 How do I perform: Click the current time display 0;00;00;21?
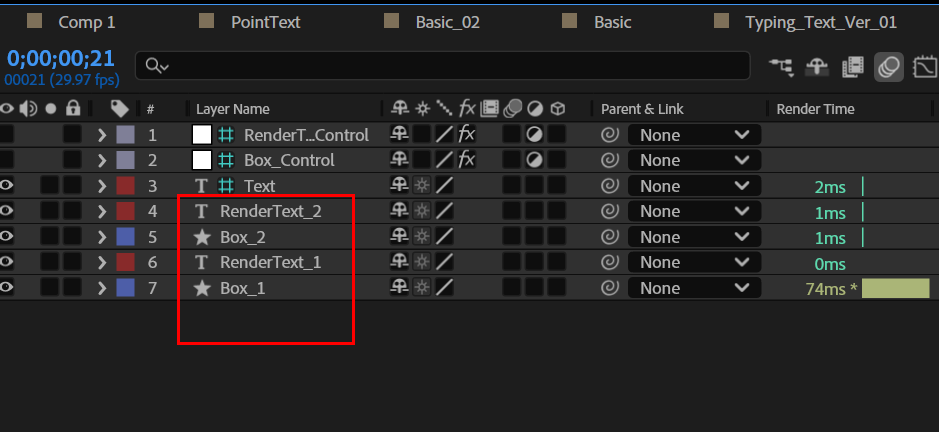coord(60,59)
